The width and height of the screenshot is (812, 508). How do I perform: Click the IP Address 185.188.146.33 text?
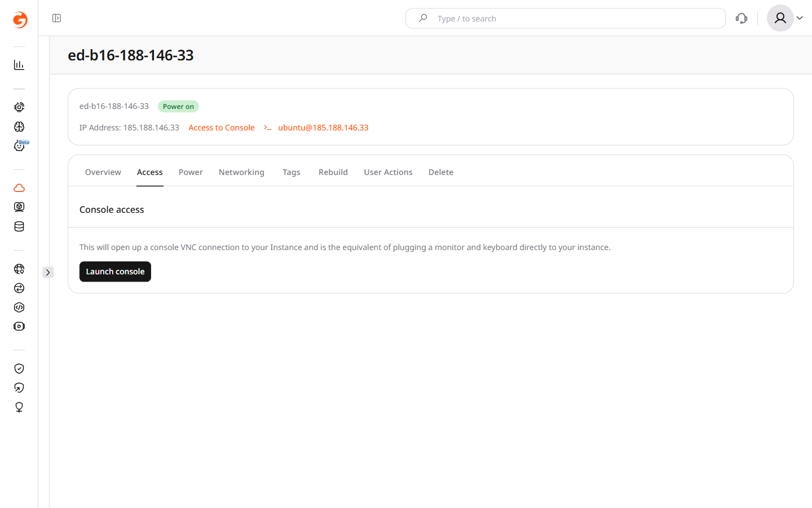click(x=129, y=128)
